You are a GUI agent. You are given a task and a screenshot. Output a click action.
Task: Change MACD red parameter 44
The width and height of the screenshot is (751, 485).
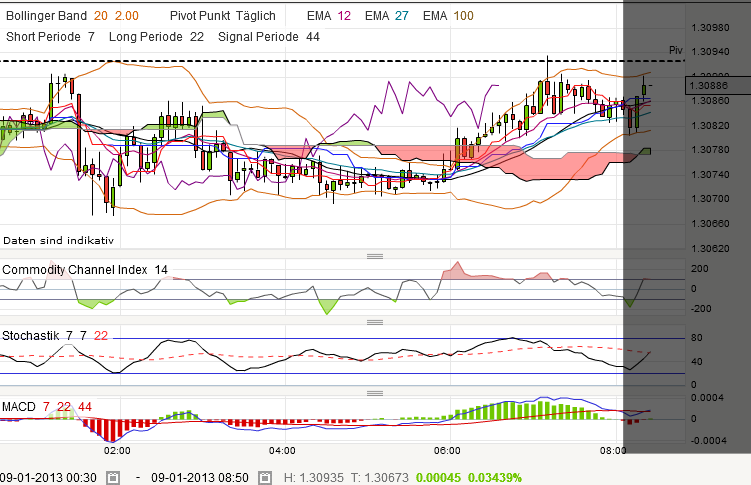(85, 406)
